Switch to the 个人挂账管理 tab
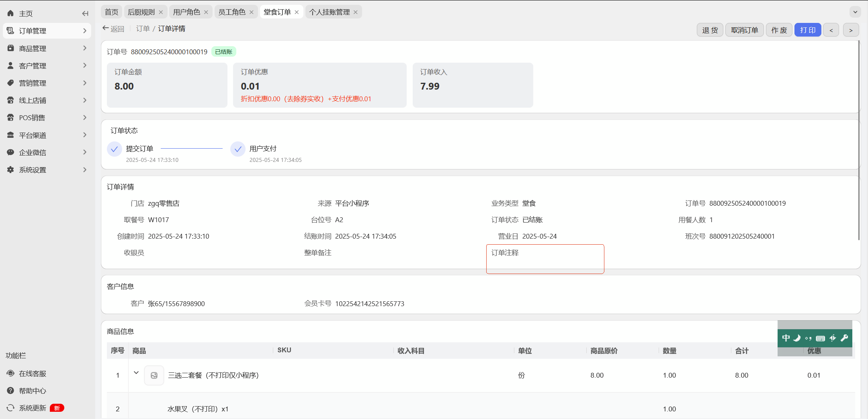868x419 pixels. click(330, 12)
